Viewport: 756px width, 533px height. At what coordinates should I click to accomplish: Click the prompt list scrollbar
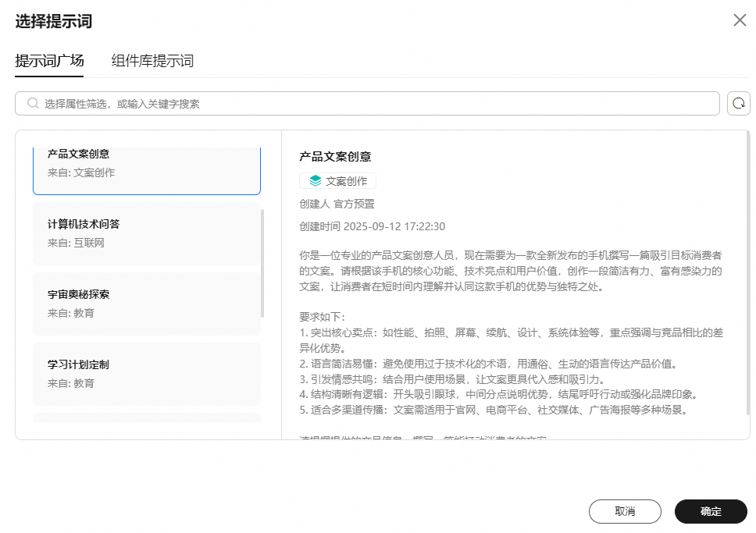pos(262,263)
